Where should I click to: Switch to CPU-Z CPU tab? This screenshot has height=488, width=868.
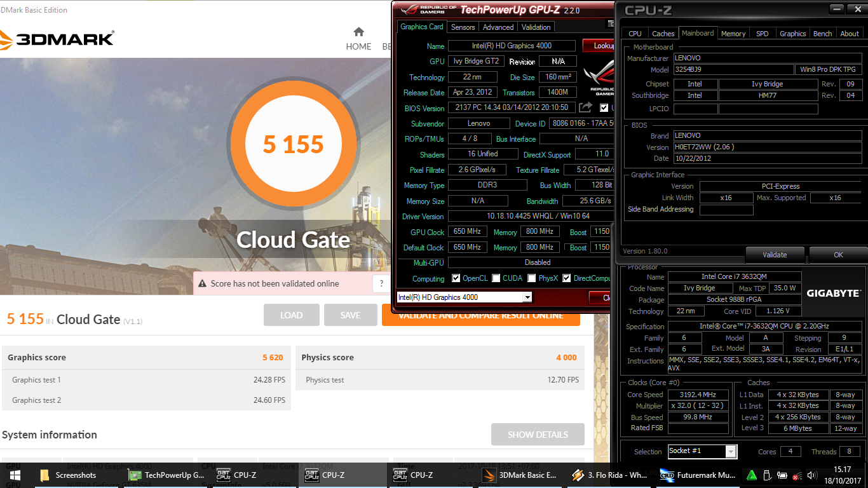(x=635, y=34)
